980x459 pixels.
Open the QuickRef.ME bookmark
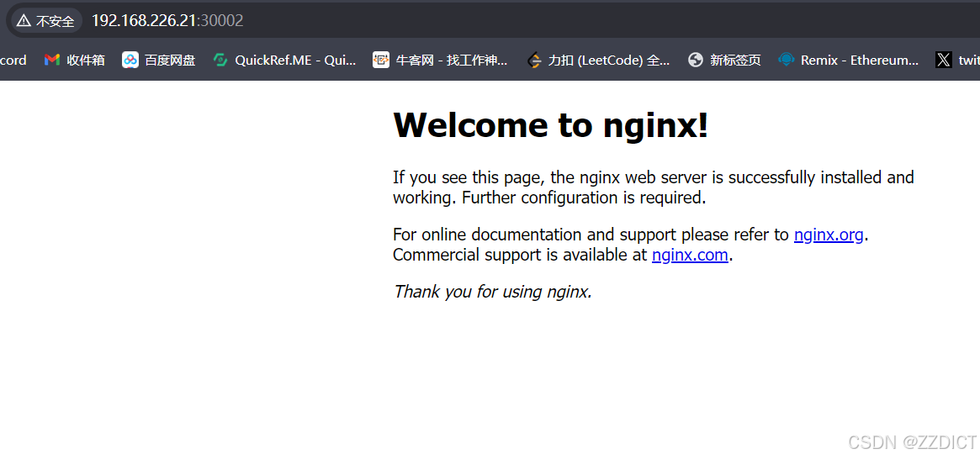tap(284, 60)
